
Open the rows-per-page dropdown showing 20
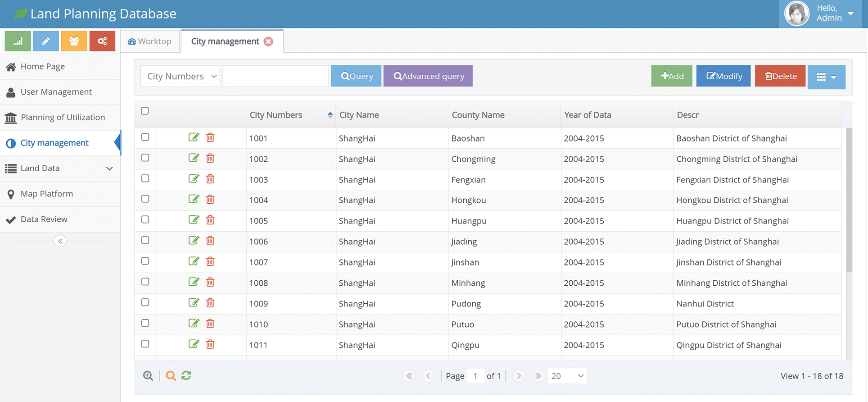click(x=567, y=376)
